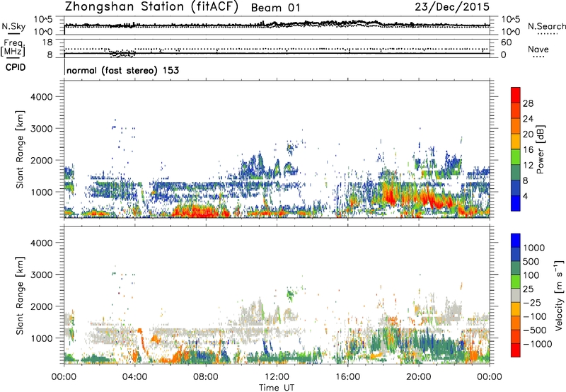This screenshot has height=392, width=566.
Task: Click the 'Slant Range [km]' label of velocity panel
Action: [20, 295]
